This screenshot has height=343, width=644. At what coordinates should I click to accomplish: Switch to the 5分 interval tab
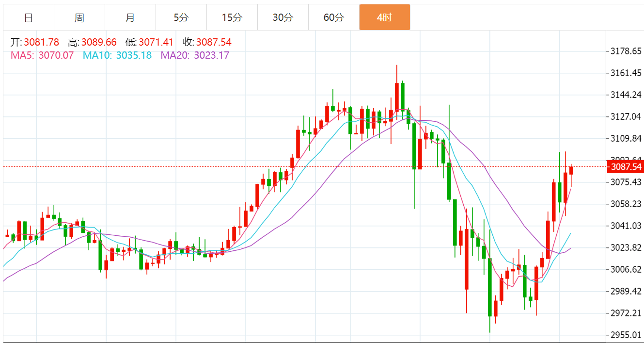[181, 18]
